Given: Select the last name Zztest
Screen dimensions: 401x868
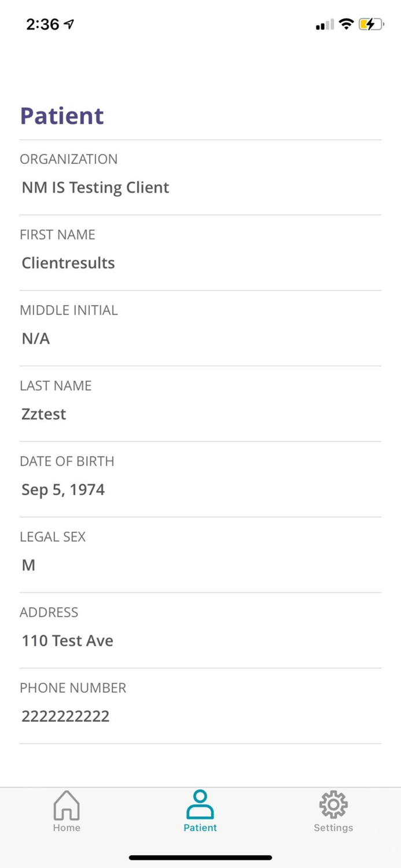Looking at the screenshot, I should click(43, 414).
